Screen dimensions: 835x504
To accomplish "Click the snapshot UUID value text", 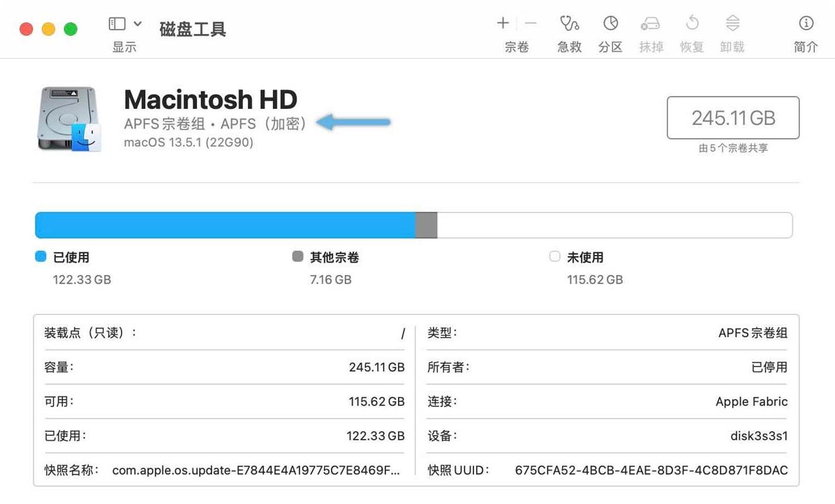I will click(651, 470).
